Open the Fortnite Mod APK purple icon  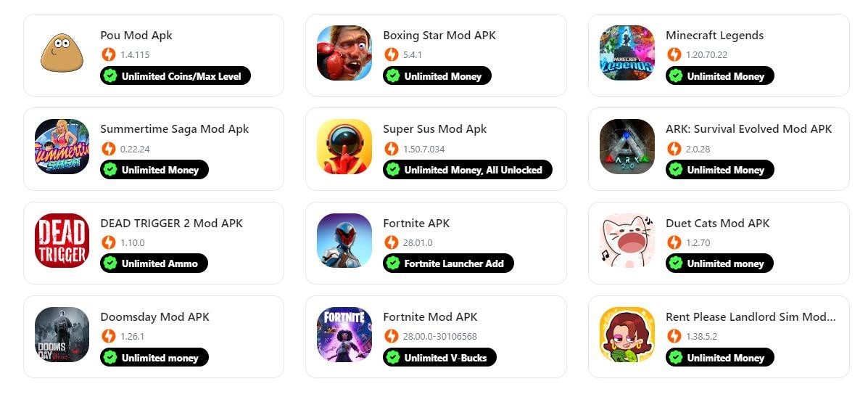tap(344, 335)
